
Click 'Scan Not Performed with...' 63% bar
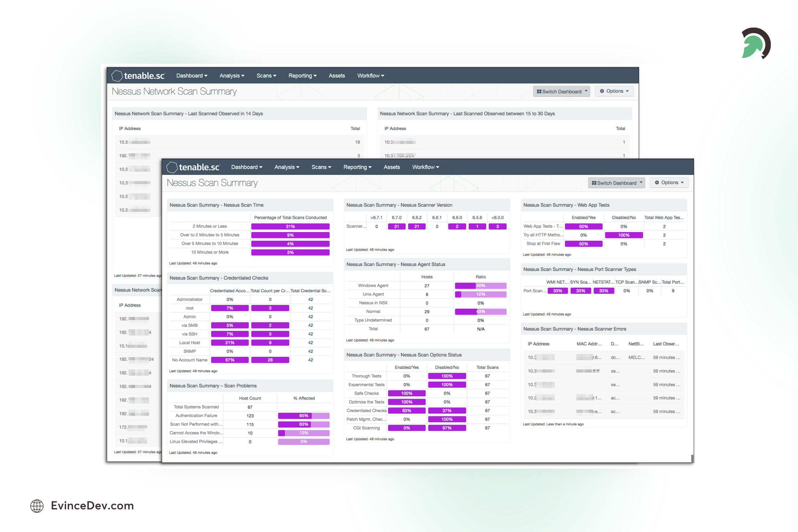point(304,425)
